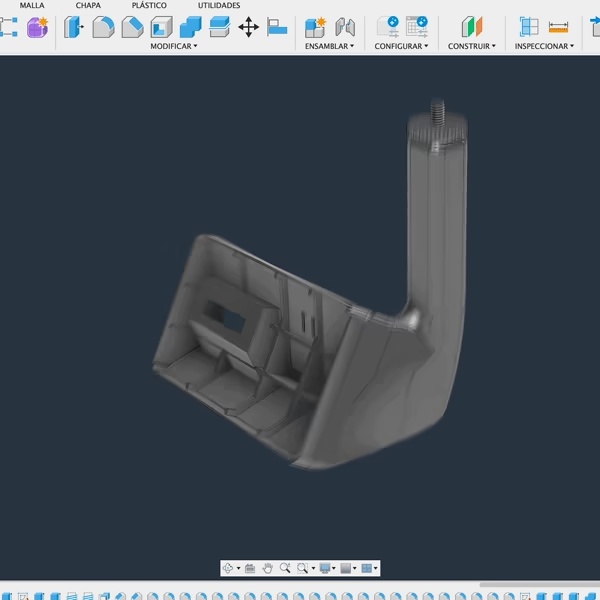Switch to the MALLA tab
This screenshot has height=600, width=600.
click(x=32, y=5)
